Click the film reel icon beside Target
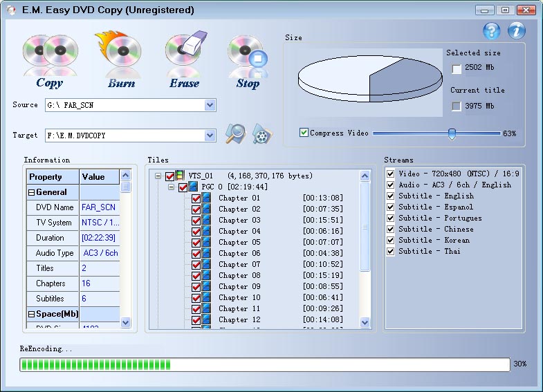 tap(261, 134)
